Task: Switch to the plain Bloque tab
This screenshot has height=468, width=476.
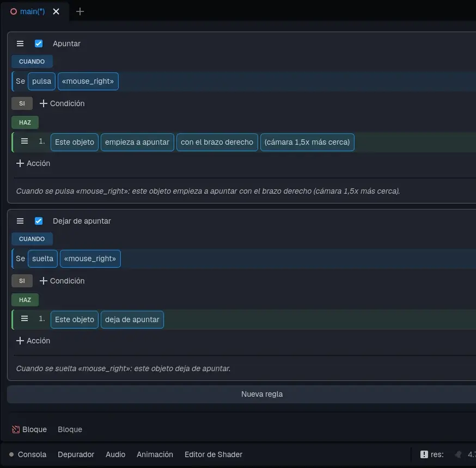Action: pyautogui.click(x=70, y=429)
